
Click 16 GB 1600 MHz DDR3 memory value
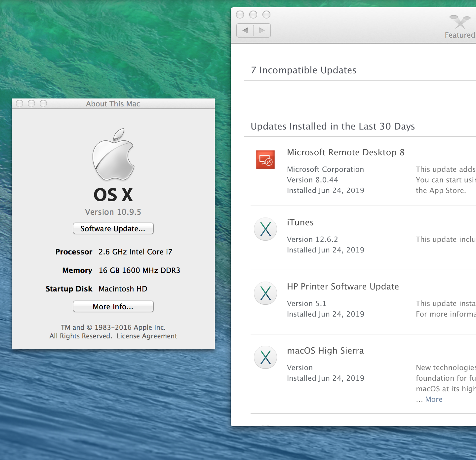pos(139,270)
